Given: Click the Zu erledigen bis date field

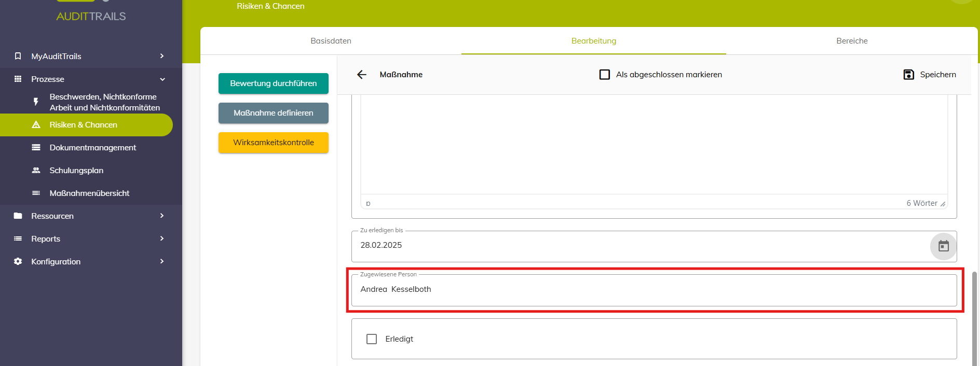Looking at the screenshot, I should [x=654, y=246].
